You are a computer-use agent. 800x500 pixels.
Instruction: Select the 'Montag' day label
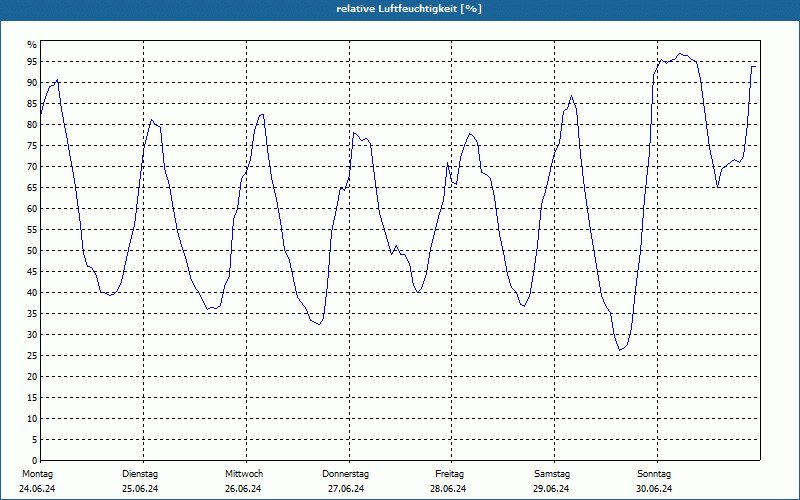37,474
